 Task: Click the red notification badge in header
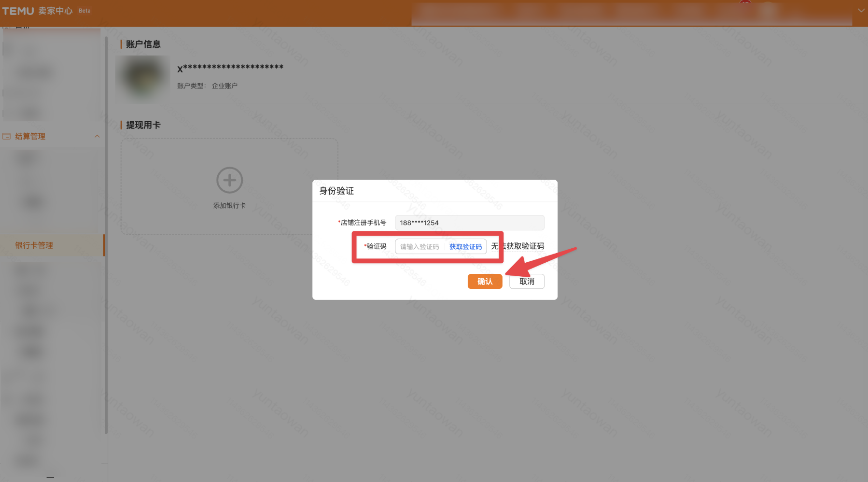pyautogui.click(x=745, y=3)
